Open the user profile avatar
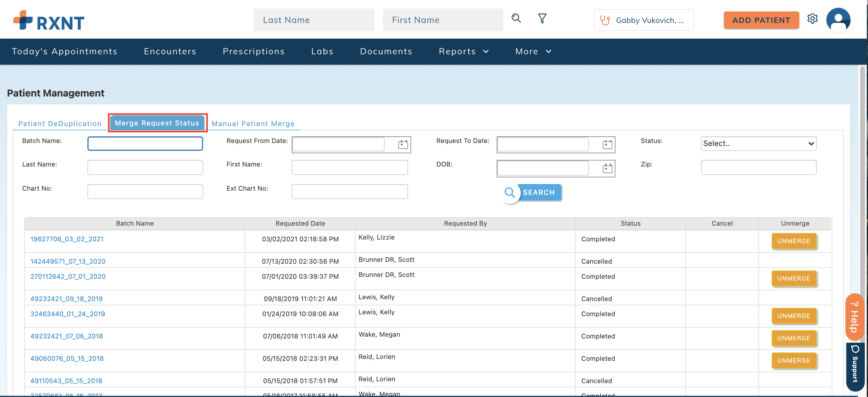 coord(838,20)
